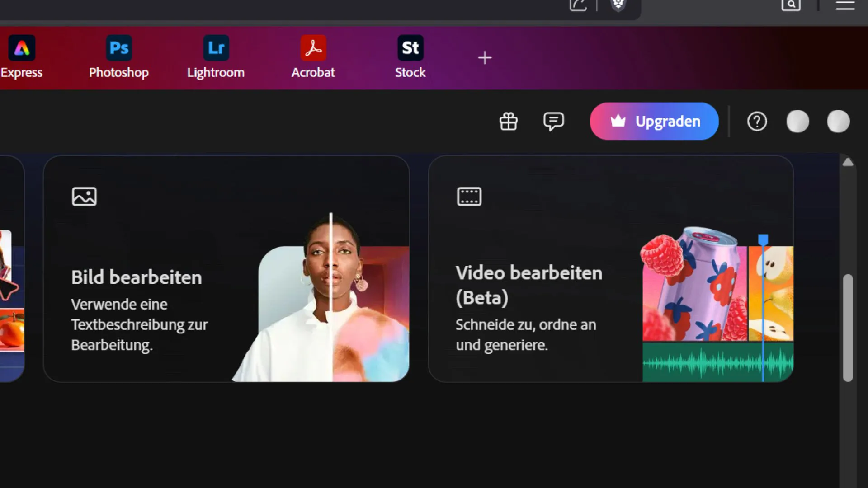Open the browser hamburger menu
Screen dimensions: 868x488
tap(845, 5)
